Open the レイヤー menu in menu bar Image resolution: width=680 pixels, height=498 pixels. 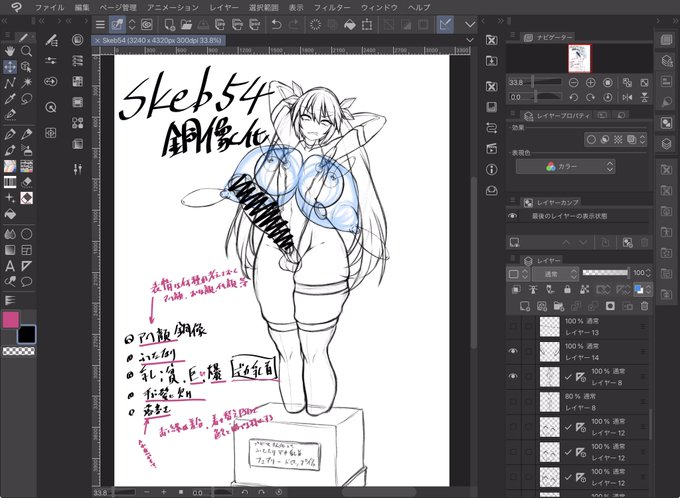tap(224, 7)
